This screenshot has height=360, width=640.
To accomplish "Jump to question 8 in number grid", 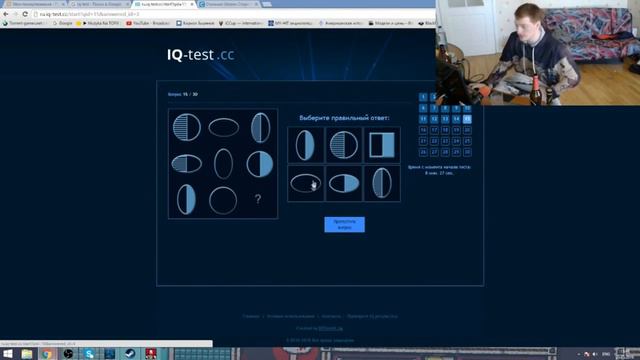I will (x=445, y=108).
